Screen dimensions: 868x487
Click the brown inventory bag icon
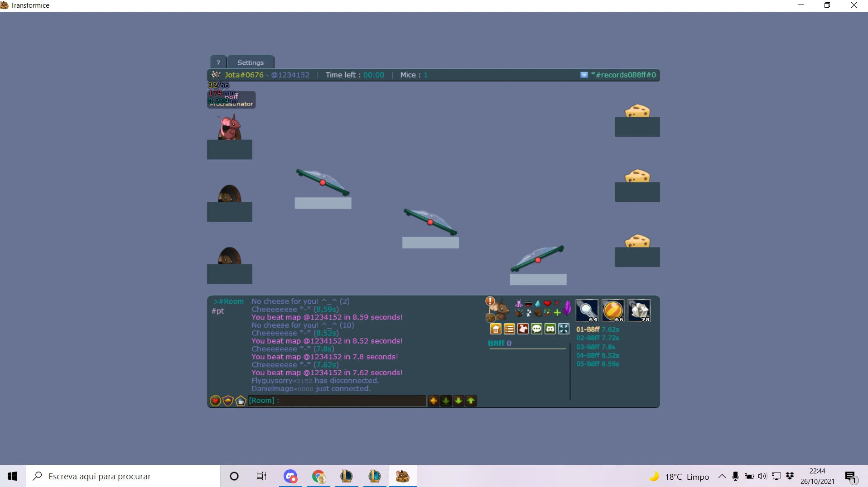coord(490,317)
